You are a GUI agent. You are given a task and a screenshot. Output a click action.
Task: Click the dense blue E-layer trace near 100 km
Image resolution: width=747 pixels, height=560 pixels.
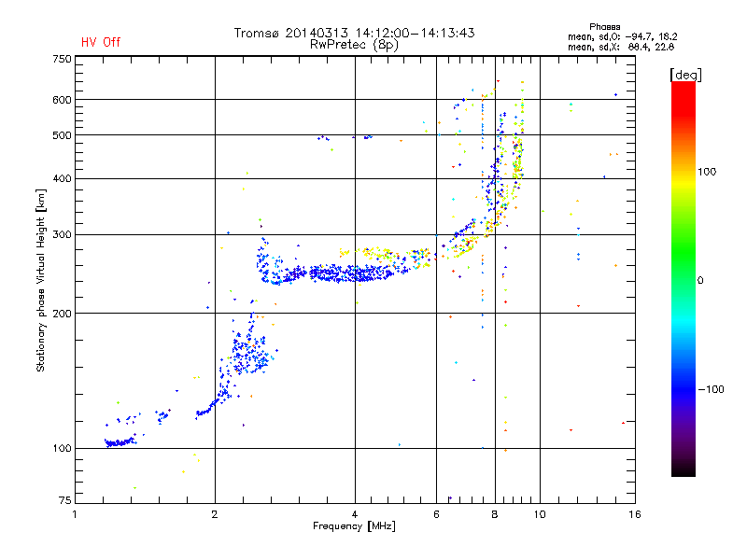(120, 442)
